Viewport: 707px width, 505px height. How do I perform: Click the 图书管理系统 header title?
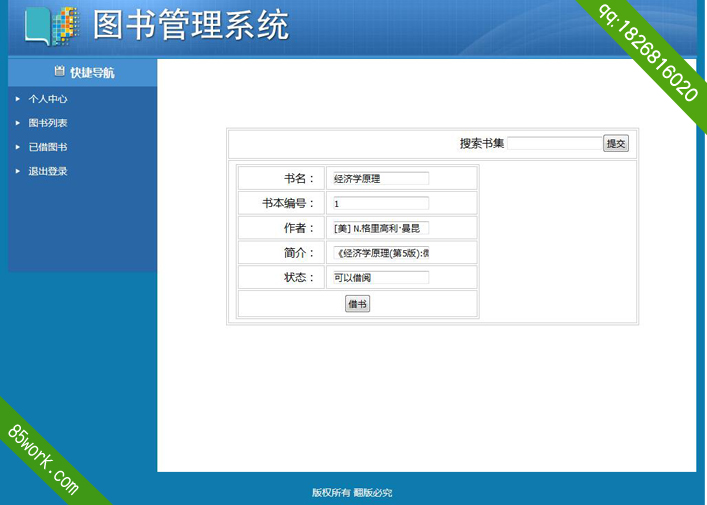(191, 25)
